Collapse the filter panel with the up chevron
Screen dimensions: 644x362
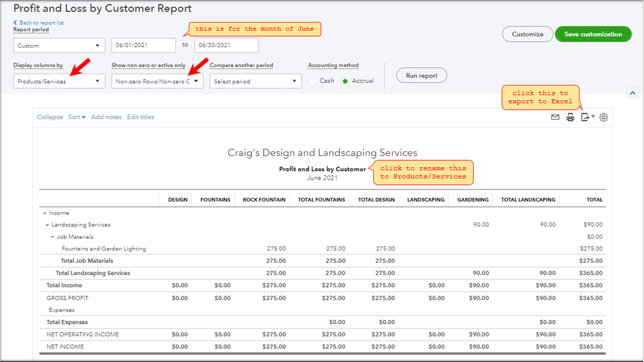(x=632, y=93)
